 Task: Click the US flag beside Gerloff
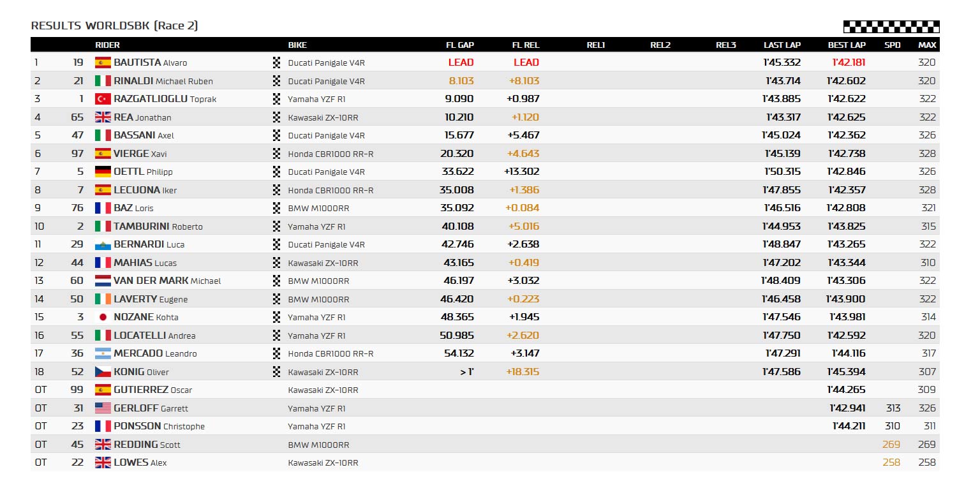click(103, 408)
